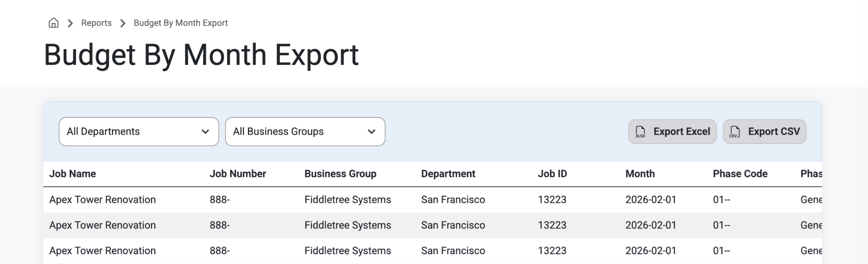Click the Budget By Month Export breadcrumb

click(x=181, y=23)
